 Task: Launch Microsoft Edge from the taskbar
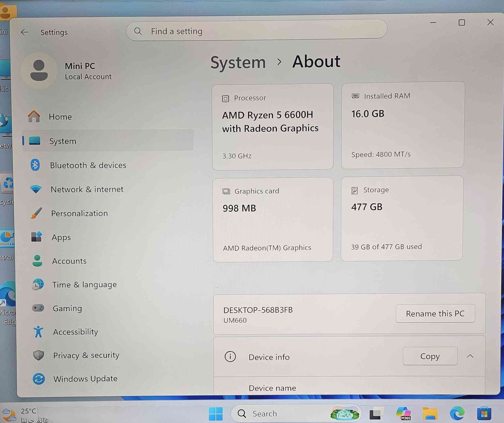coord(457,414)
